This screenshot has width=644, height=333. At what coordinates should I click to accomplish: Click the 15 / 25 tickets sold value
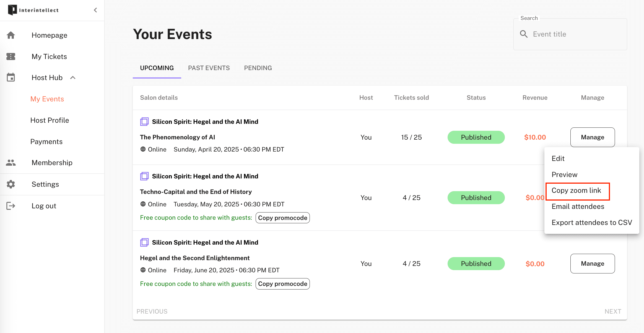[411, 137]
